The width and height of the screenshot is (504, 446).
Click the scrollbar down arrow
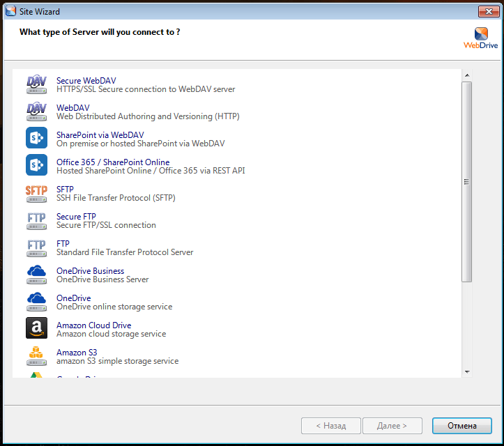[467, 371]
